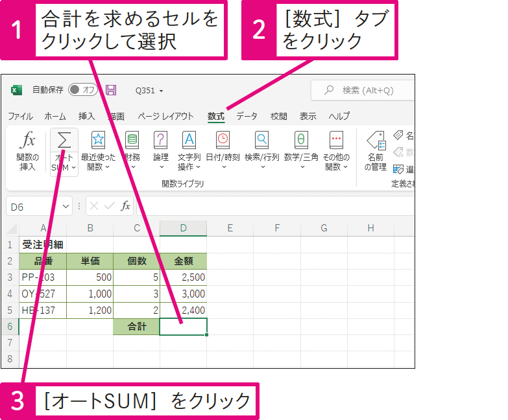This screenshot has height=420, width=508.
Task: Expand the 財務 dropdown chevron
Action: tap(133, 167)
